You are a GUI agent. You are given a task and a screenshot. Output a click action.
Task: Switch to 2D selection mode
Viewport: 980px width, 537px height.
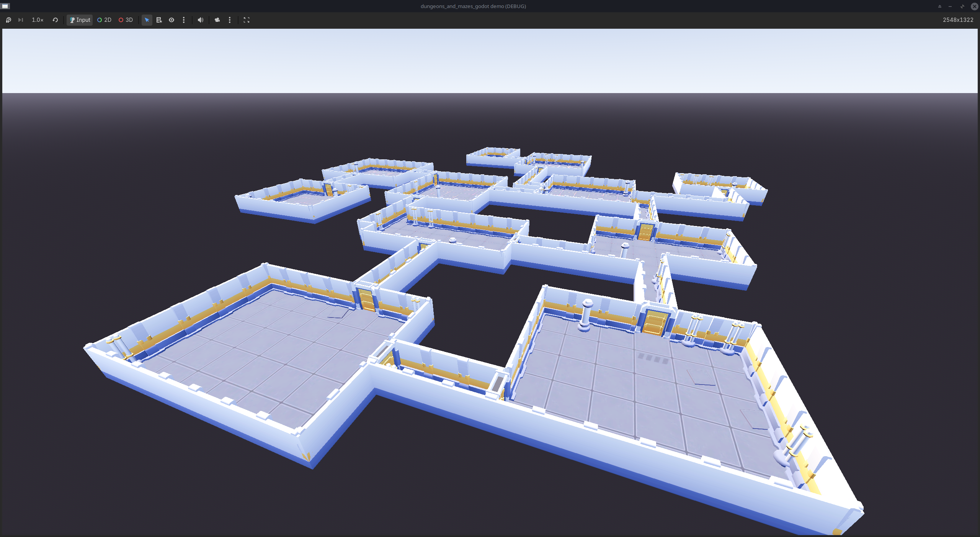104,20
